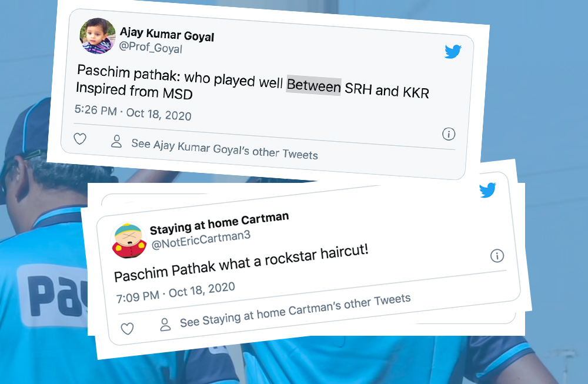
Task: Open Staying at home Cartman's avatar
Action: [x=129, y=241]
